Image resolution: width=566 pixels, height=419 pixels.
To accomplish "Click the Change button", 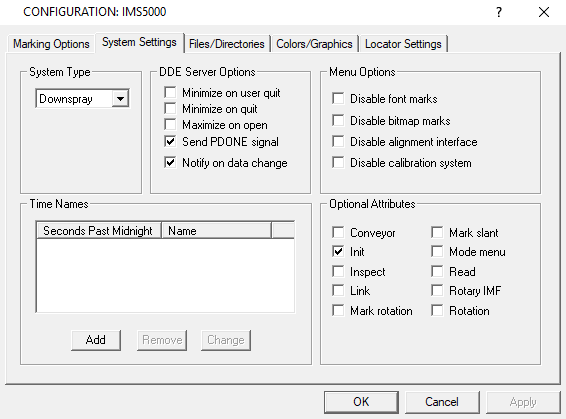I will (x=226, y=340).
